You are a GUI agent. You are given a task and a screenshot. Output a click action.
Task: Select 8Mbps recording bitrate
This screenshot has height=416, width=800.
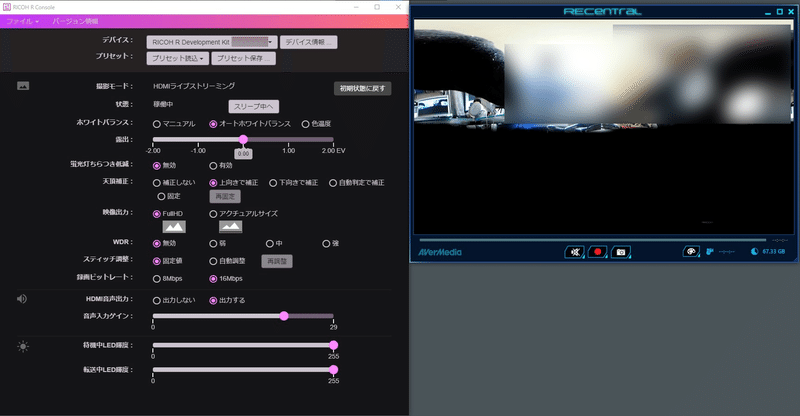[x=157, y=279]
